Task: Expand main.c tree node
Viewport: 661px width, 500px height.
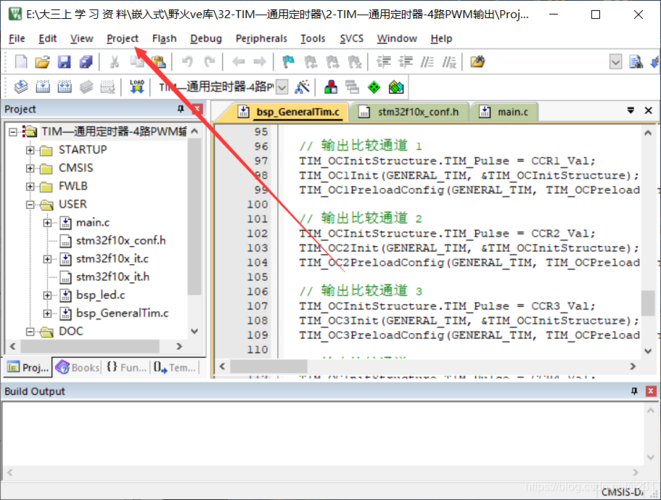Action: (x=47, y=223)
